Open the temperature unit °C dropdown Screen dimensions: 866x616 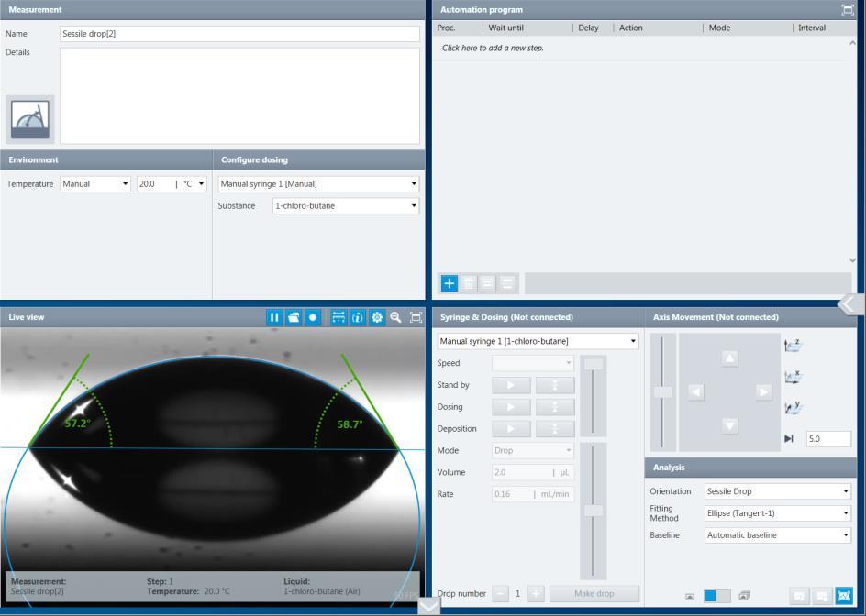(x=194, y=184)
